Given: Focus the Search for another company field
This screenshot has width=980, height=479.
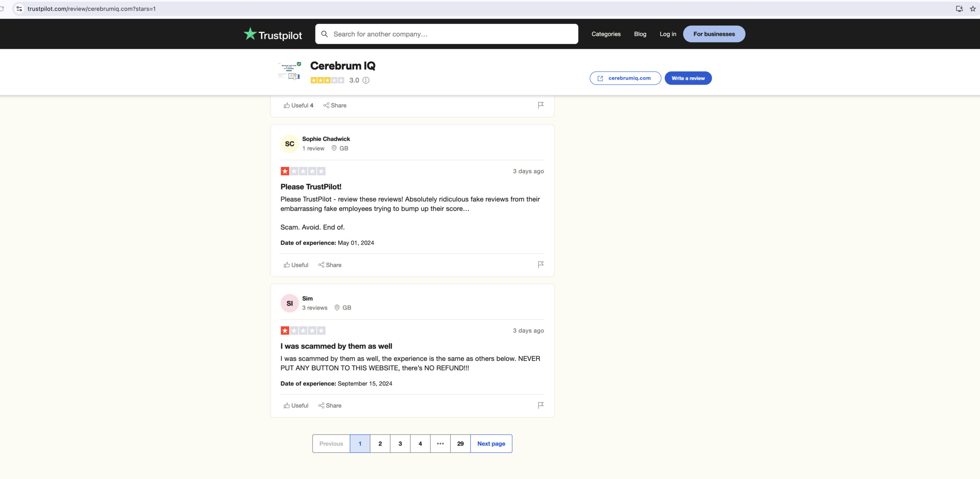Looking at the screenshot, I should point(447,34).
